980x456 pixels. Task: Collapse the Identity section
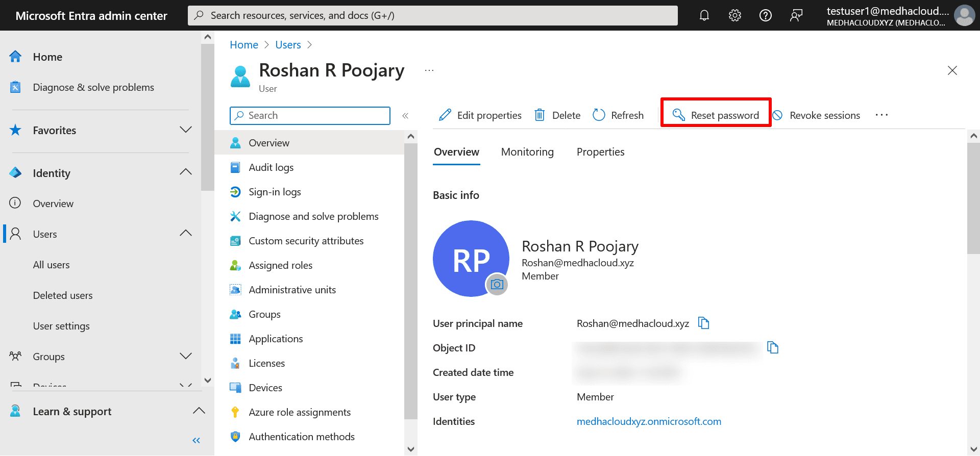pyautogui.click(x=186, y=173)
